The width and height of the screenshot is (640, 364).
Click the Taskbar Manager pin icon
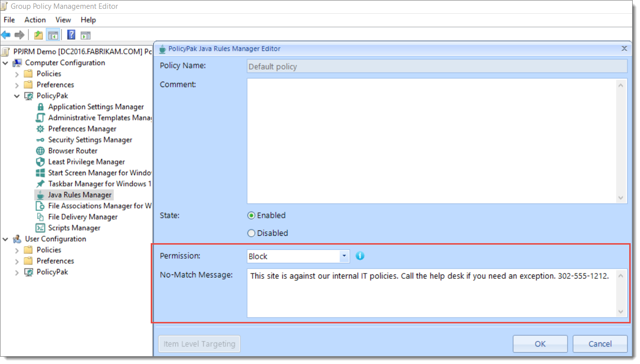41,184
